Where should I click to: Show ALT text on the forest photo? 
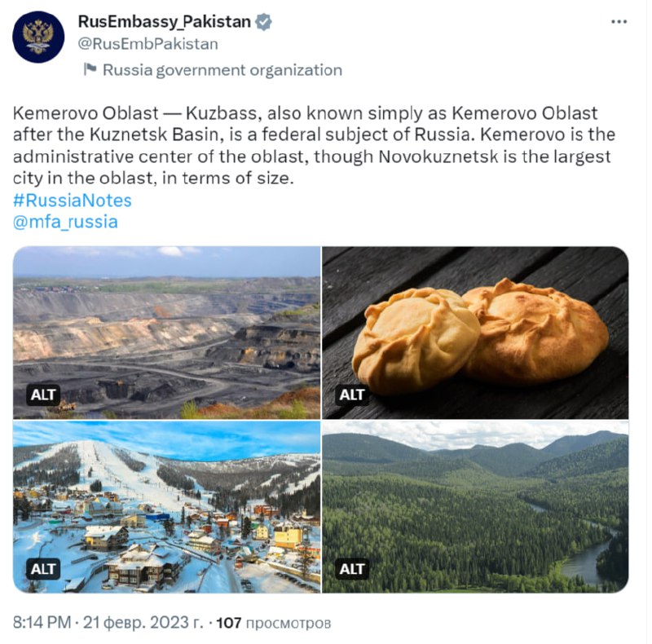click(352, 569)
